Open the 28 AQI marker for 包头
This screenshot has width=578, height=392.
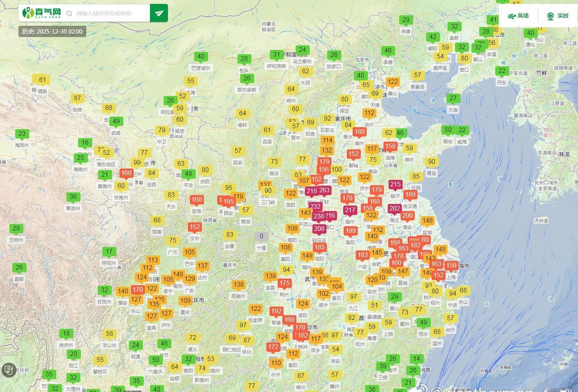tap(244, 59)
